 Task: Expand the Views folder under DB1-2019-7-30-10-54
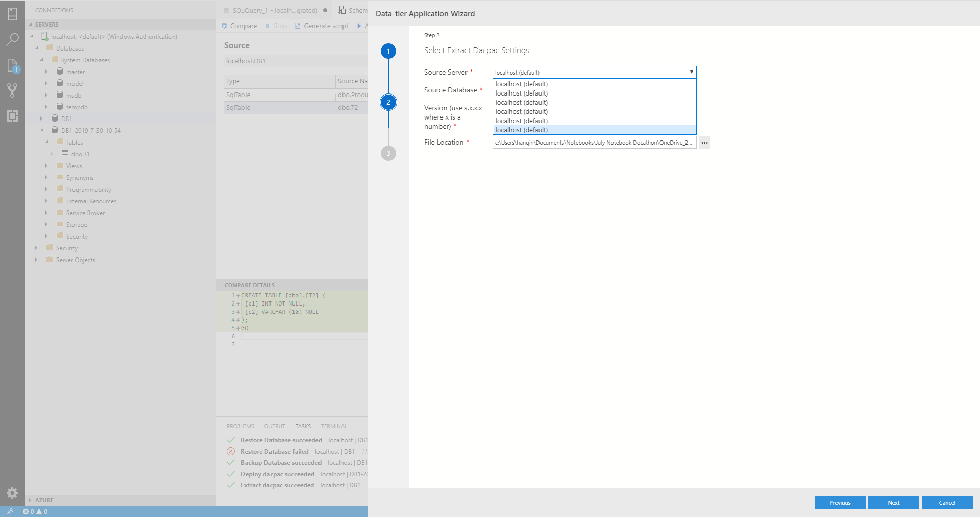pos(46,166)
